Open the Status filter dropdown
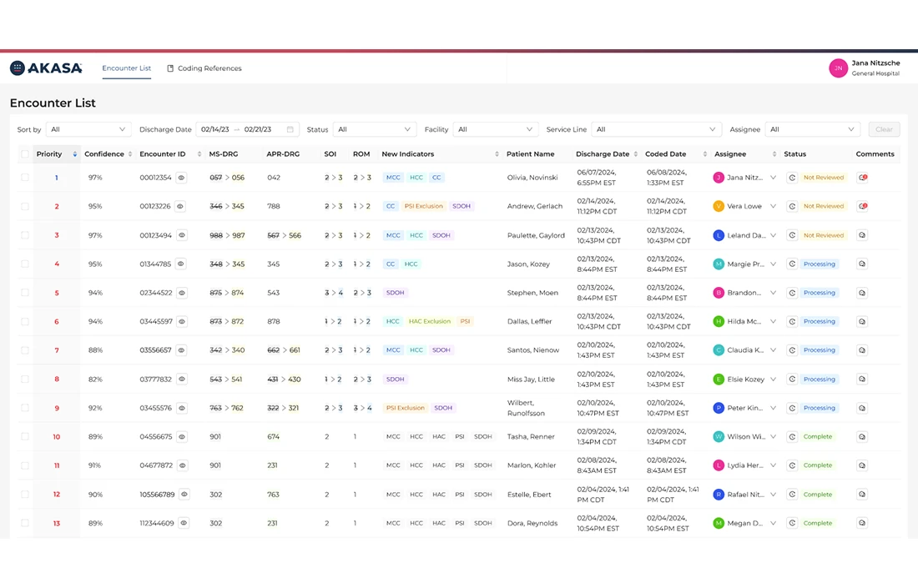Image resolution: width=918 pixels, height=588 pixels. click(374, 129)
